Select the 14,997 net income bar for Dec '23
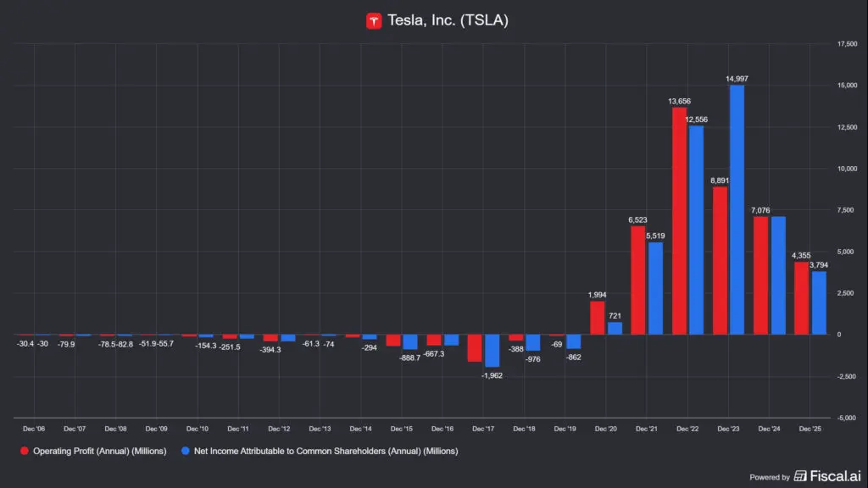Image resolution: width=868 pixels, height=488 pixels. click(737, 210)
